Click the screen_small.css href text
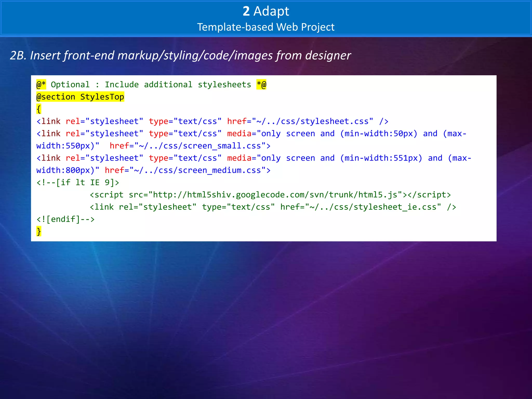 (x=190, y=146)
